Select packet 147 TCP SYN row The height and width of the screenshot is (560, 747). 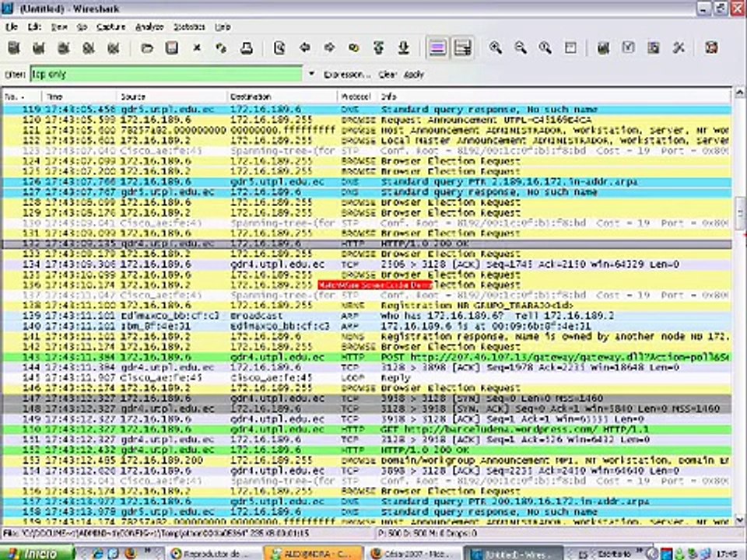pos(366,398)
